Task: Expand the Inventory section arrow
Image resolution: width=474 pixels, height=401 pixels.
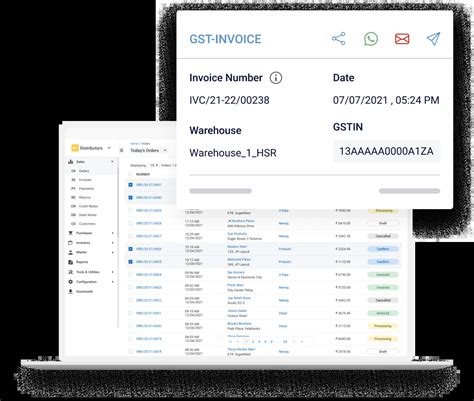Action: (x=113, y=243)
